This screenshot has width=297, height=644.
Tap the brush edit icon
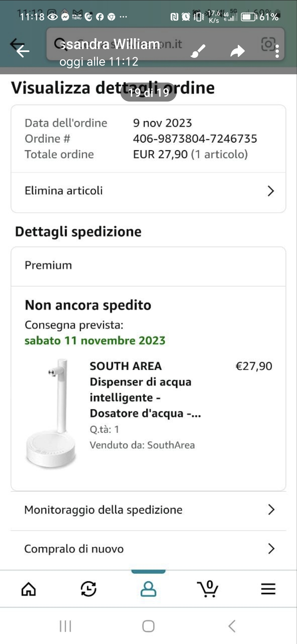[x=198, y=51]
